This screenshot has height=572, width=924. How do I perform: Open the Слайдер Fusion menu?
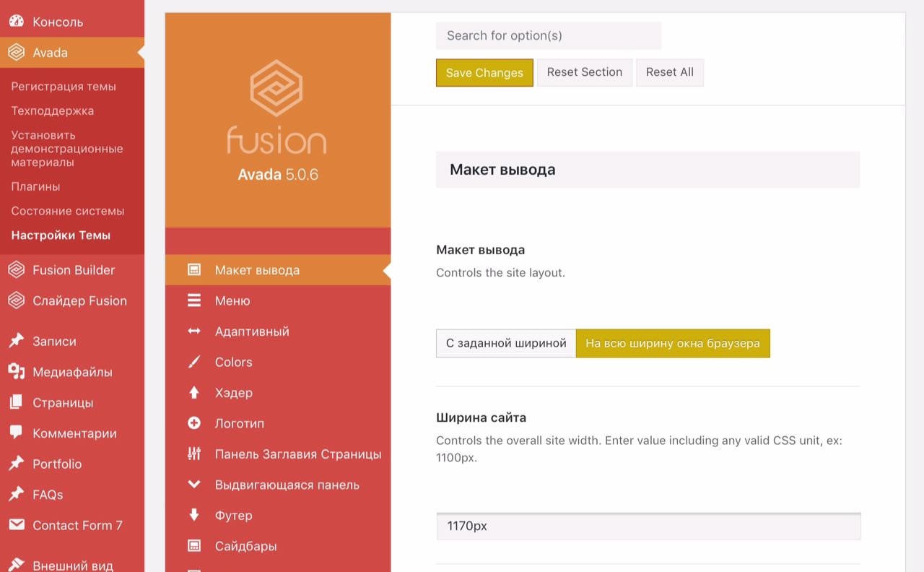click(x=72, y=300)
